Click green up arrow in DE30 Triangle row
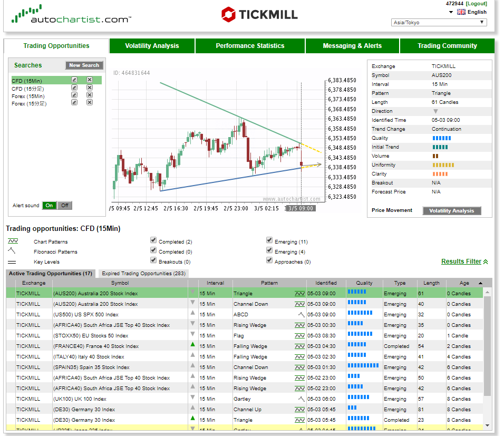 click(192, 418)
